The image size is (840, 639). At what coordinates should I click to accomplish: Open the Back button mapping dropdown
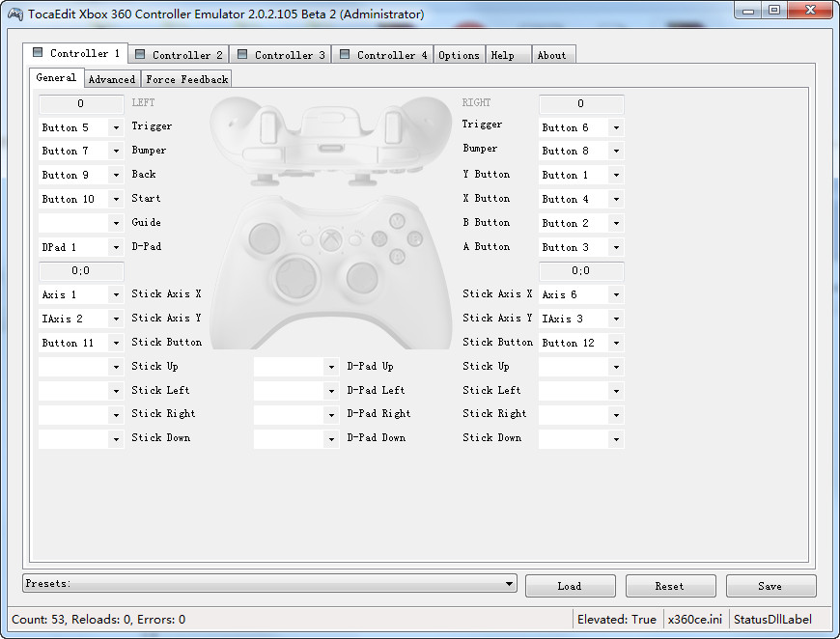tap(116, 175)
